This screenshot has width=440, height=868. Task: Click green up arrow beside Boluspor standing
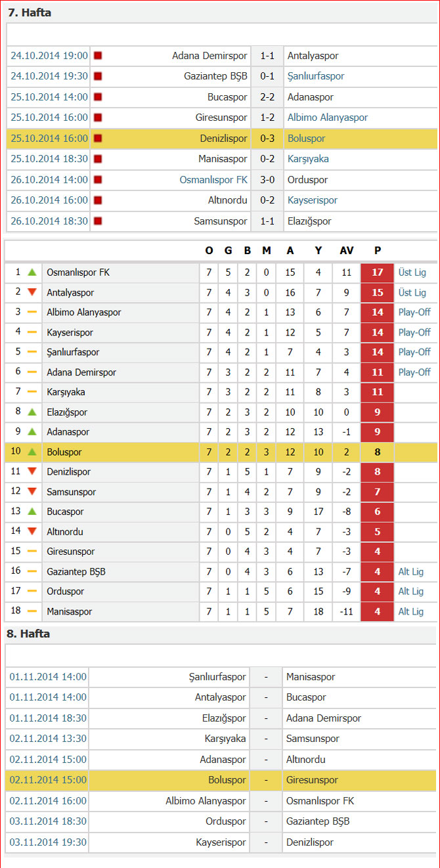pyautogui.click(x=32, y=452)
